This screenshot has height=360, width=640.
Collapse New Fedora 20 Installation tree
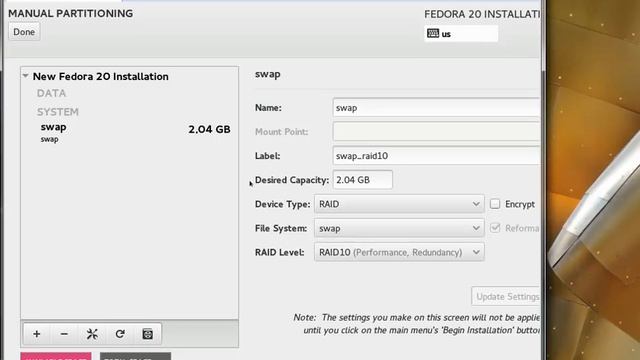point(26,76)
